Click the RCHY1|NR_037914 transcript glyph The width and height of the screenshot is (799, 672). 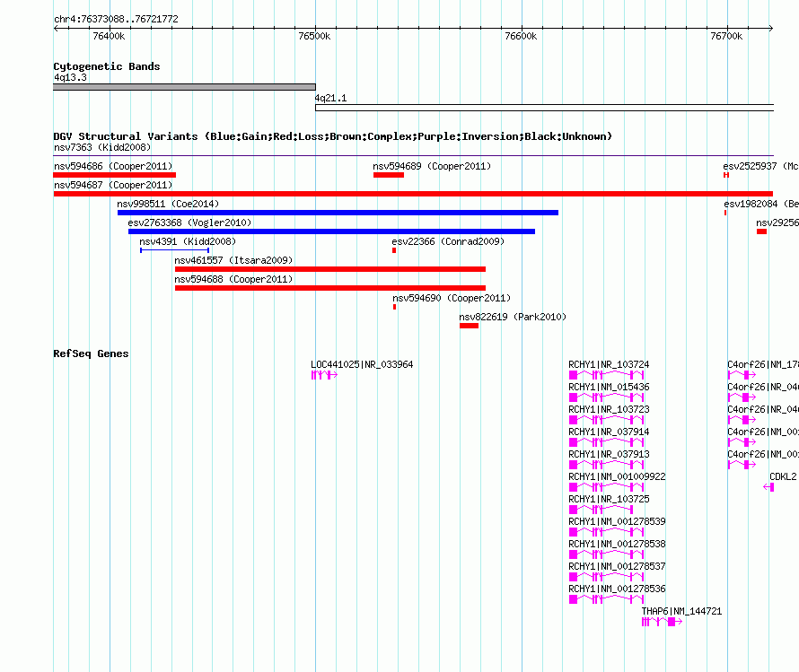(606, 442)
